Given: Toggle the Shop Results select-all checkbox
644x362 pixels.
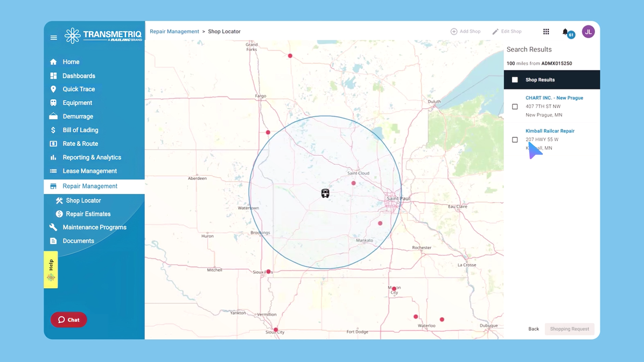Looking at the screenshot, I should tap(515, 80).
